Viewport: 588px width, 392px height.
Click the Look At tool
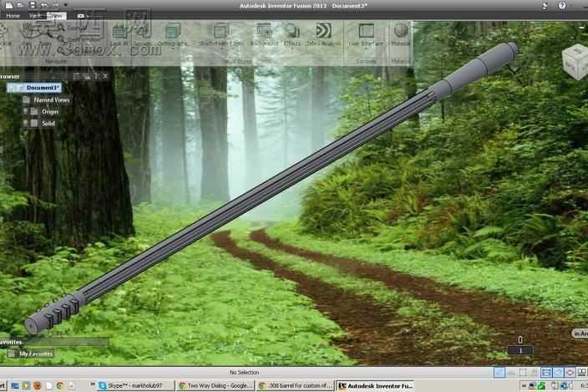[x=120, y=34]
